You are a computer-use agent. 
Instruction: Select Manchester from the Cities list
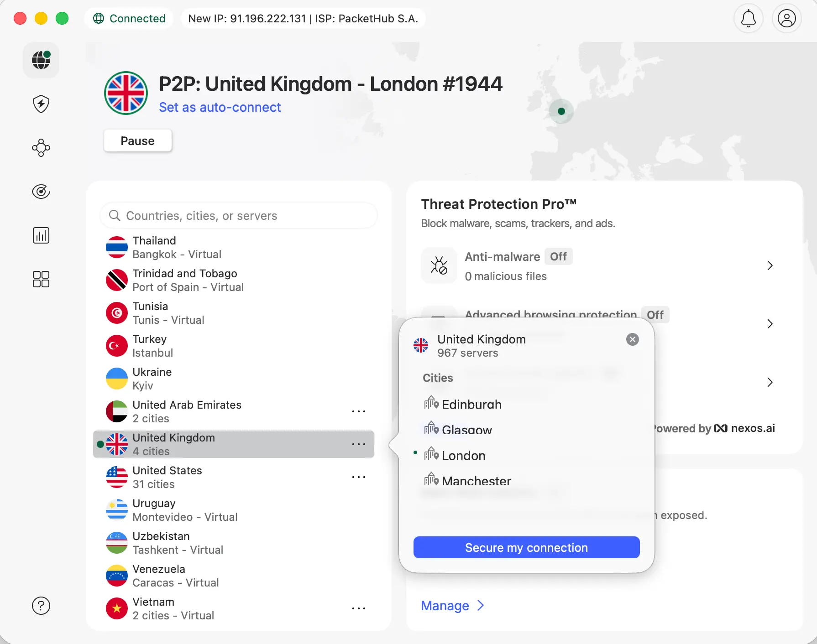[476, 481]
